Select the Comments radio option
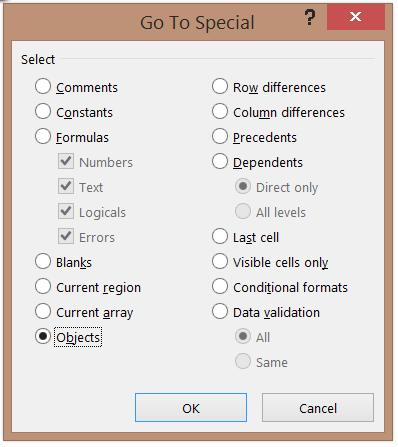Image resolution: width=398 pixels, height=447 pixels. click(43, 87)
